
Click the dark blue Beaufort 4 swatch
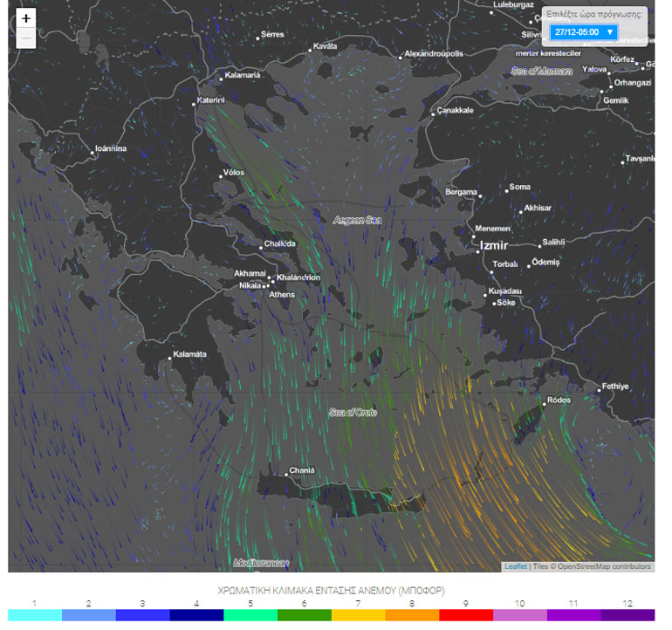tap(196, 615)
